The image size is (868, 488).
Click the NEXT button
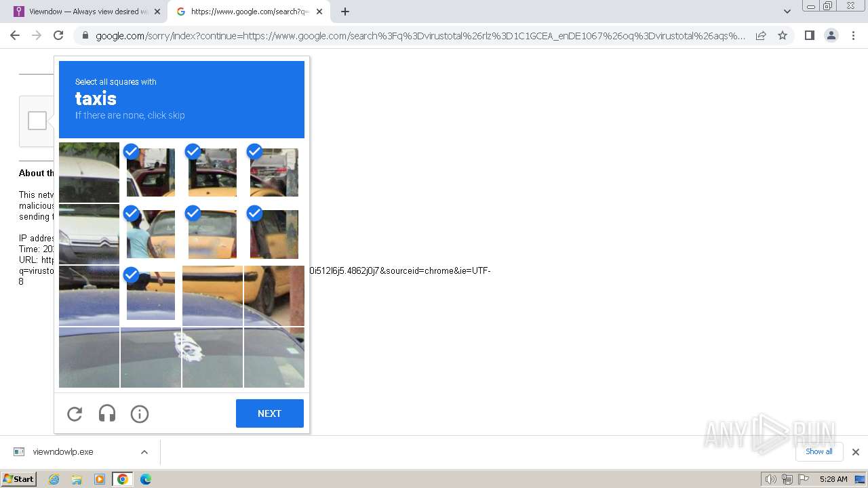click(x=269, y=413)
